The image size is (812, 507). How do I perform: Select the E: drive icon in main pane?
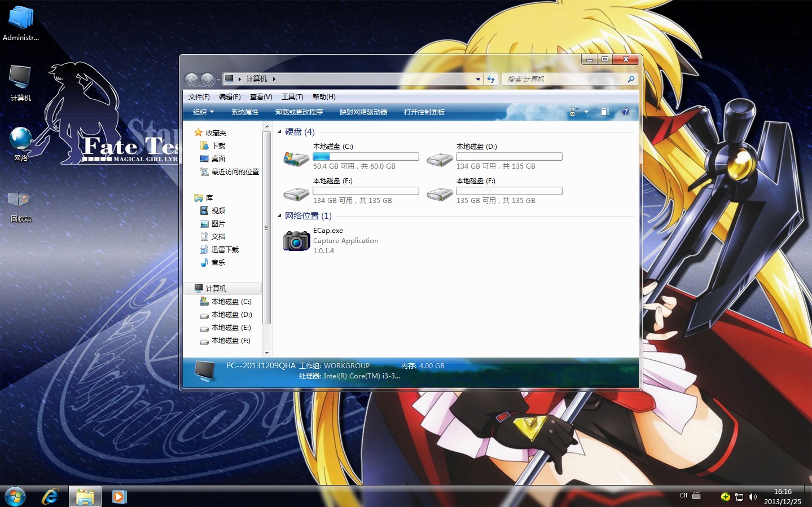[296, 195]
